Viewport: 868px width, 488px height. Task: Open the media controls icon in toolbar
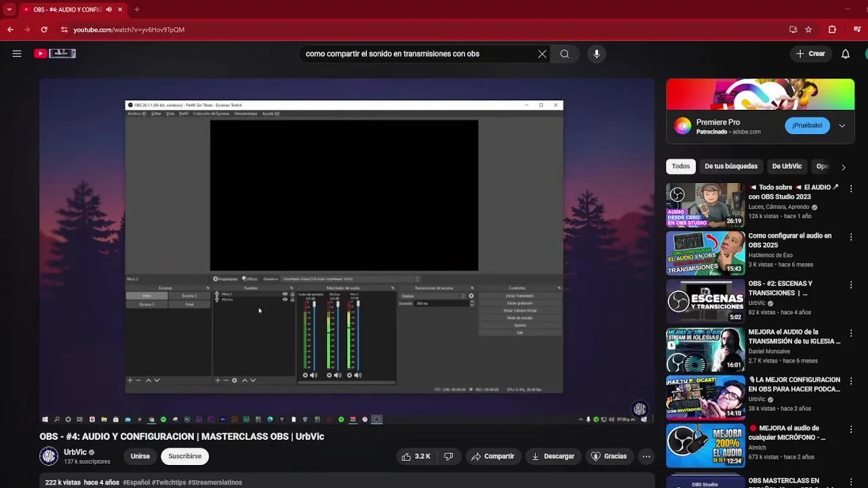(x=857, y=30)
